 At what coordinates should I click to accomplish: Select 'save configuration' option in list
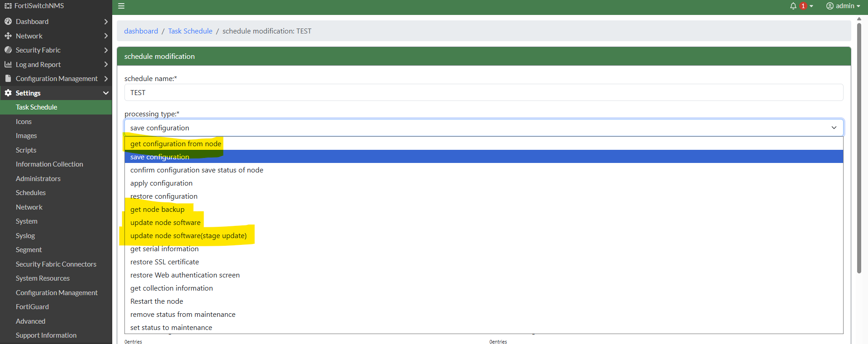point(484,157)
